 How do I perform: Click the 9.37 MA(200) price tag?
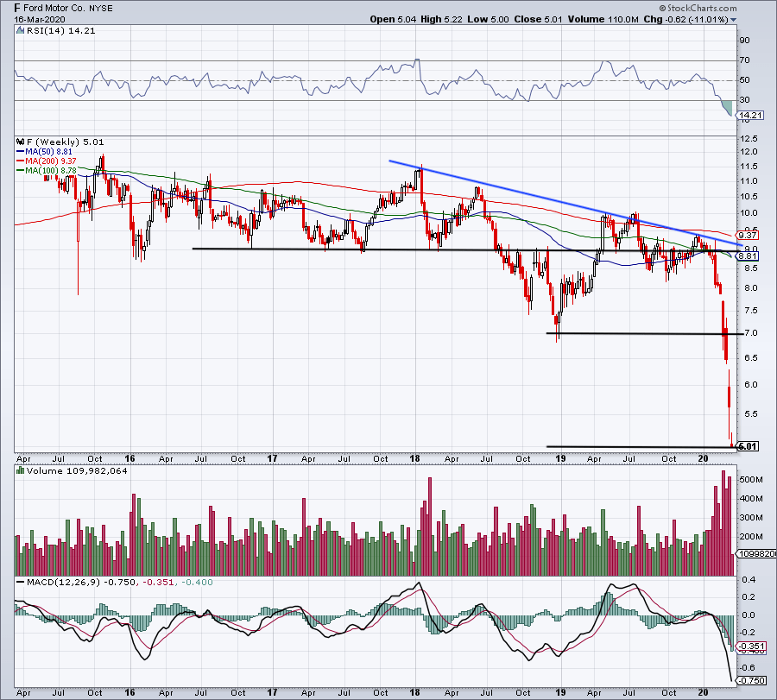point(748,236)
